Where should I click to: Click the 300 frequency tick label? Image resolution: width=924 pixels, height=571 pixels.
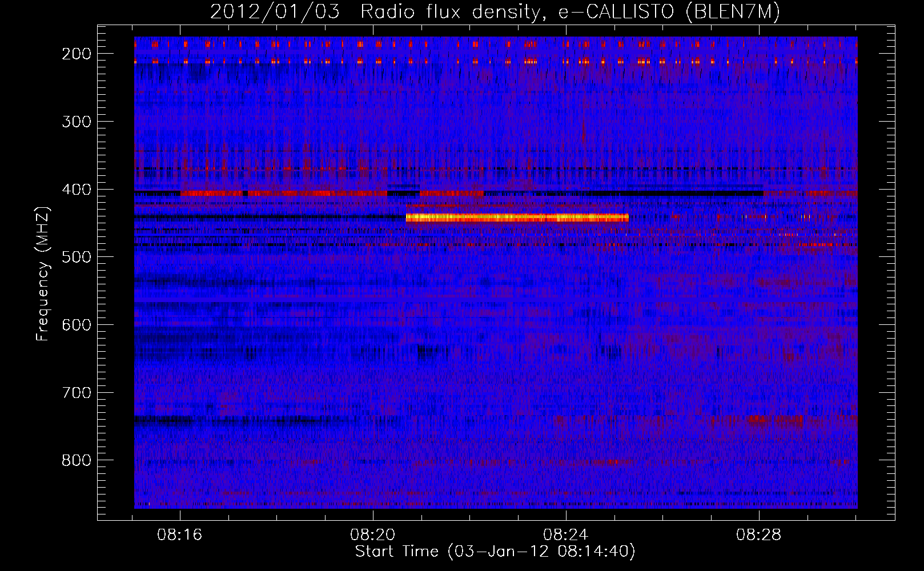(x=77, y=122)
